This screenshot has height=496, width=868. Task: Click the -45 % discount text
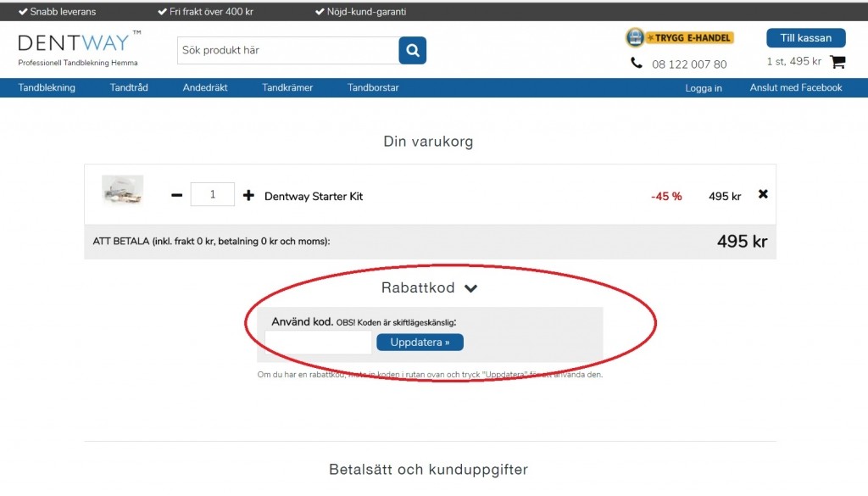click(666, 197)
